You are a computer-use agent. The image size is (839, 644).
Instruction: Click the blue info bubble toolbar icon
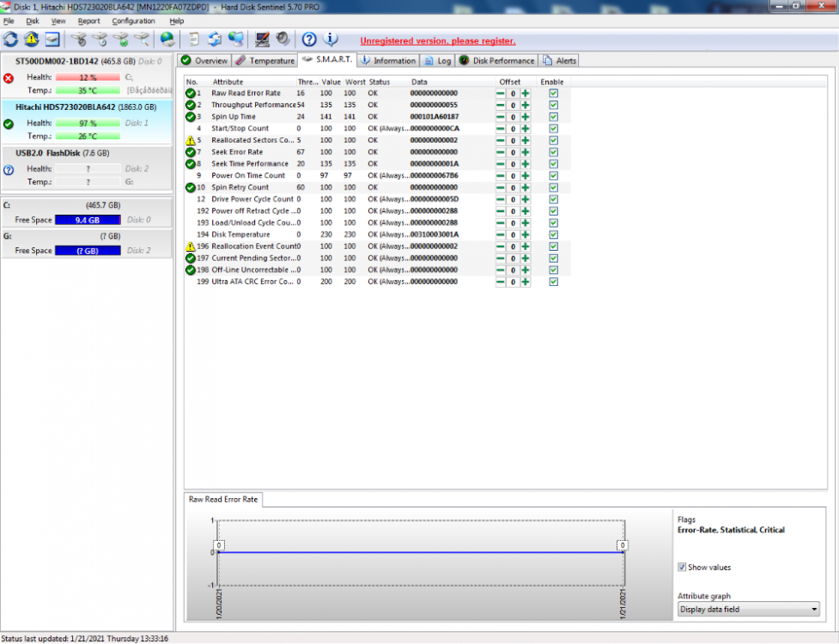(331, 39)
